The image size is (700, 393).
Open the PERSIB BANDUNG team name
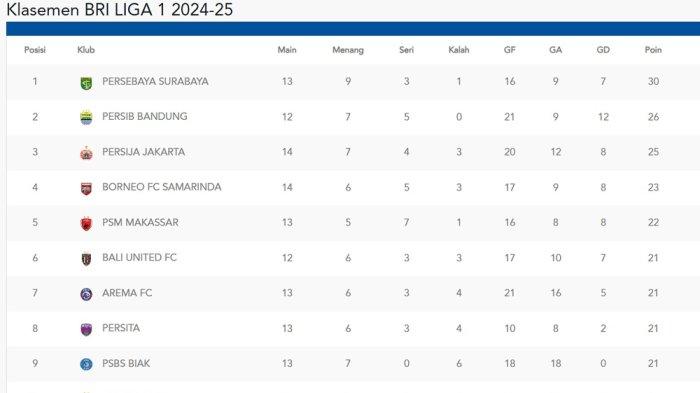click(145, 117)
